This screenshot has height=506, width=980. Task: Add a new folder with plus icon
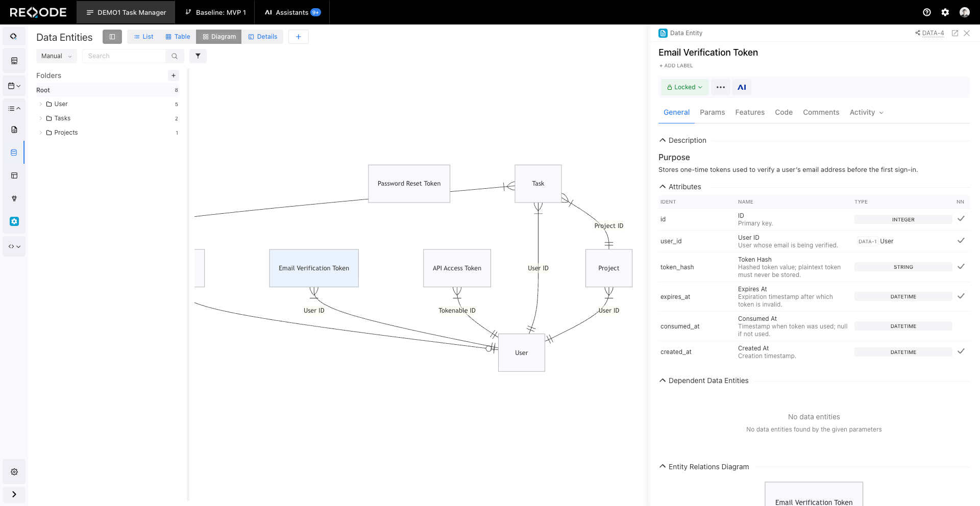click(x=174, y=75)
